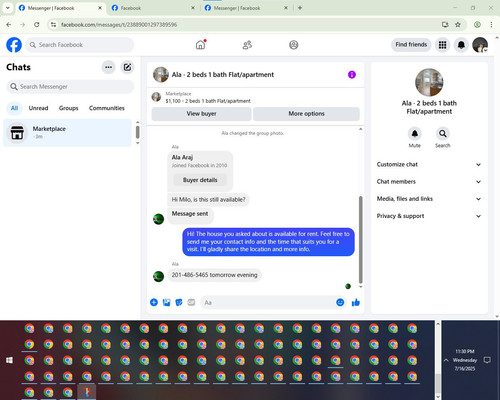Click message 'Hi Milo, is this still available?'

[208, 200]
